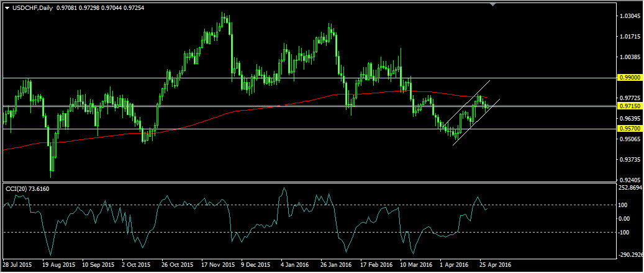Select the USDCHF,Daily chart title text
The image size is (644, 273).
[32, 8]
